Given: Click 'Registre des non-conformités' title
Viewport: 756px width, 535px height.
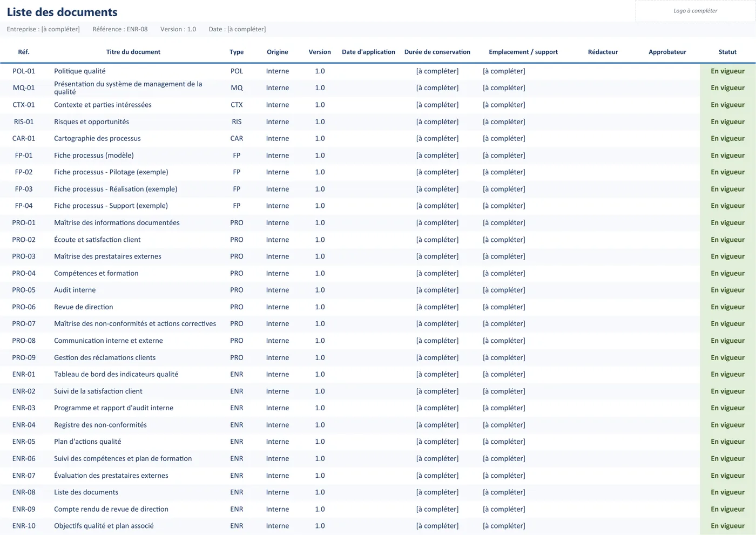Looking at the screenshot, I should click(x=100, y=425).
